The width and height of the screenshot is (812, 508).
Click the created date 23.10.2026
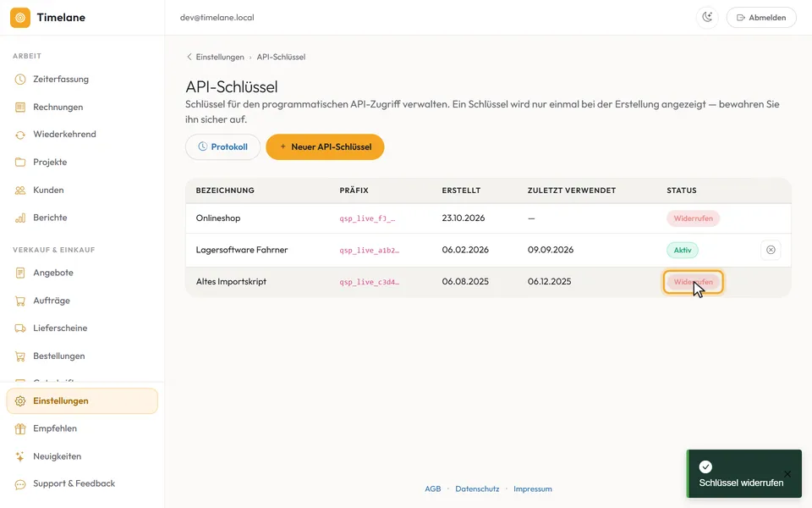[x=464, y=218]
